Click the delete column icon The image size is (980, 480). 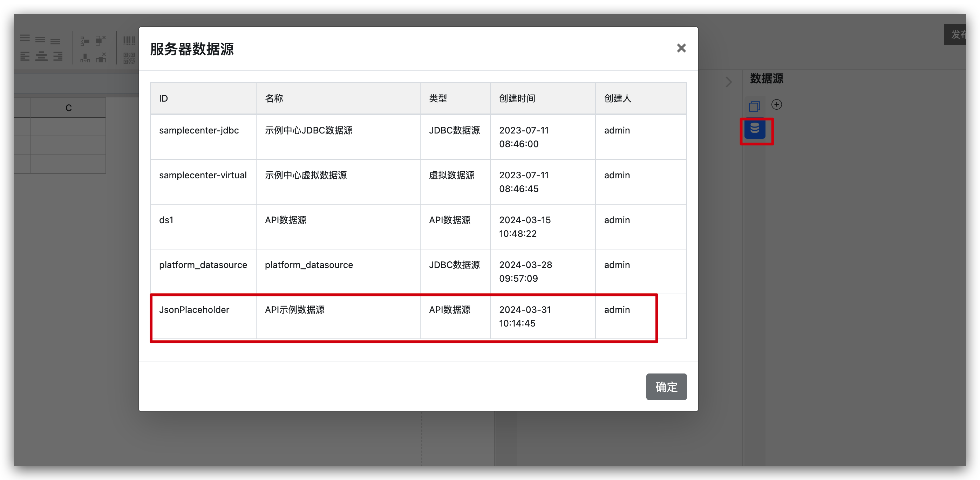coord(101,57)
